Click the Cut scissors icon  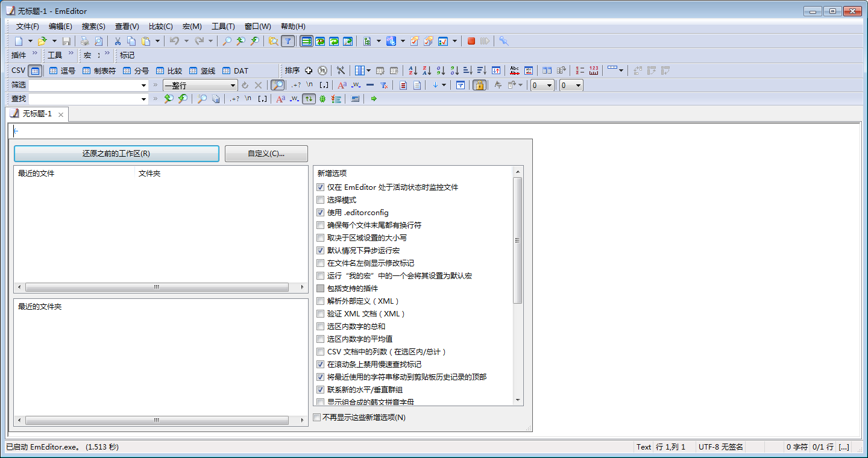[x=118, y=41]
